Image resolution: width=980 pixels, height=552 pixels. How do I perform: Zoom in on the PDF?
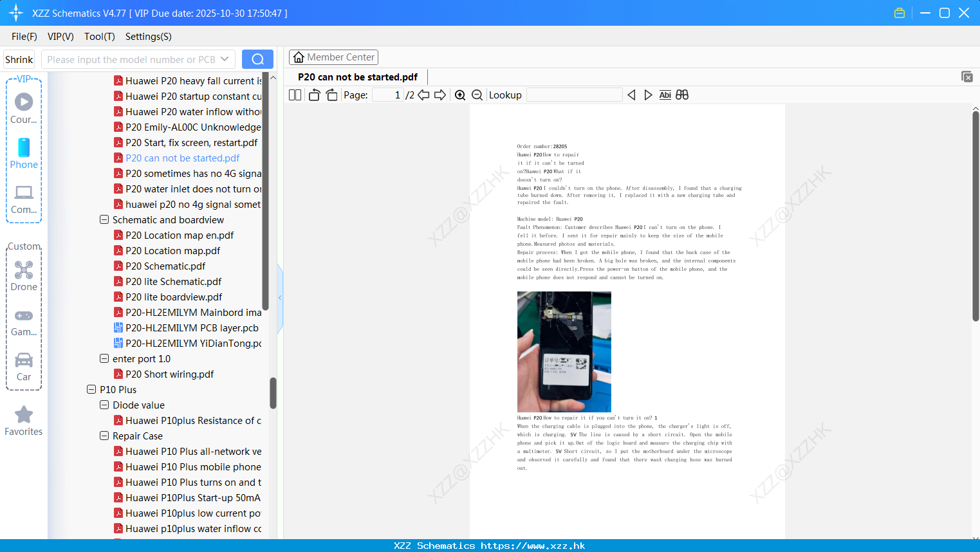[x=460, y=95]
